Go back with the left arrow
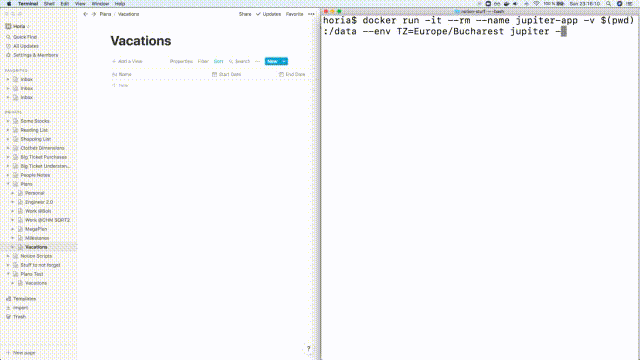The width and height of the screenshot is (640, 360). coord(85,14)
